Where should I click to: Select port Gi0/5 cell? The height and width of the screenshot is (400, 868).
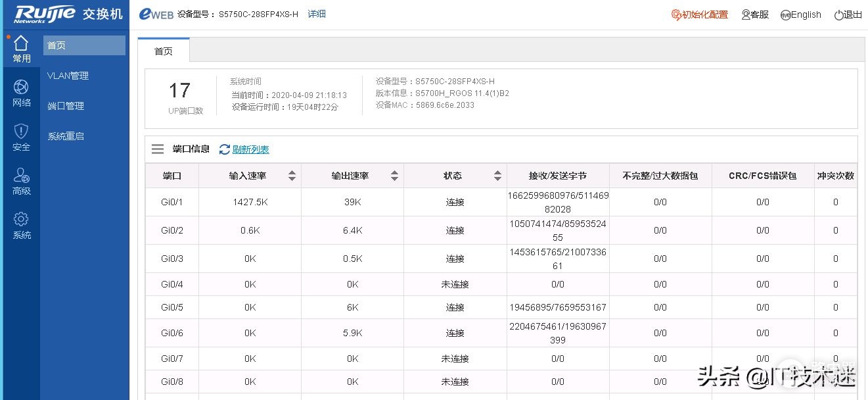pyautogui.click(x=172, y=307)
